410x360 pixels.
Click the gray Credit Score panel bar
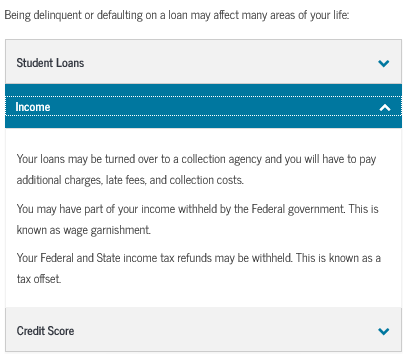coord(203,329)
